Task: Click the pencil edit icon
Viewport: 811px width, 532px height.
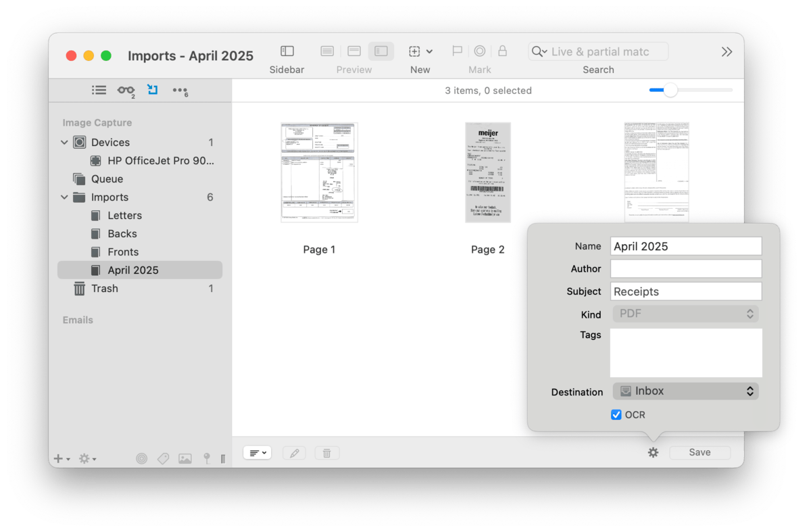Action: point(295,453)
